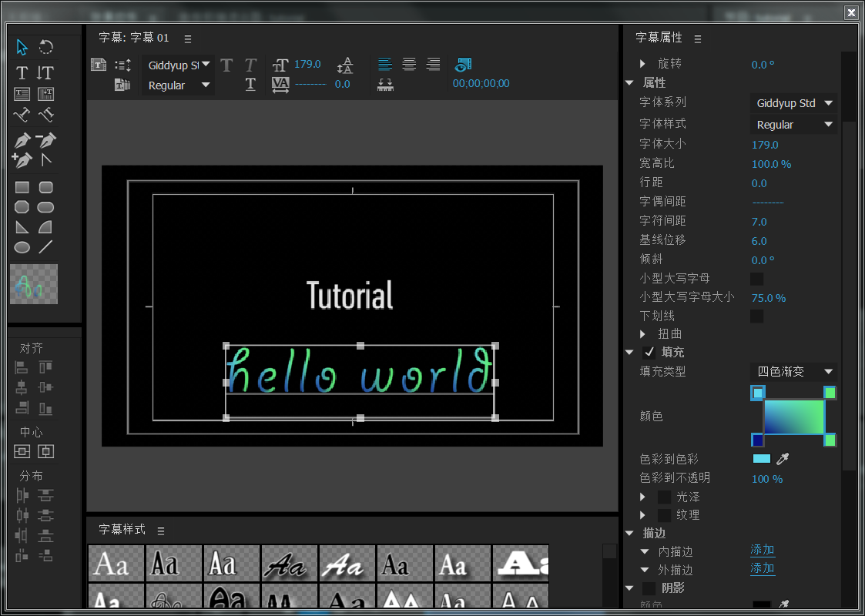Open the 字幕样式 panel menu
This screenshot has width=865, height=616.
[161, 531]
